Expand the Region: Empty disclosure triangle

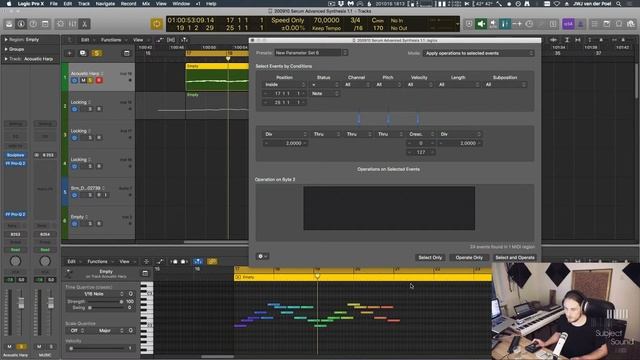click(6, 40)
